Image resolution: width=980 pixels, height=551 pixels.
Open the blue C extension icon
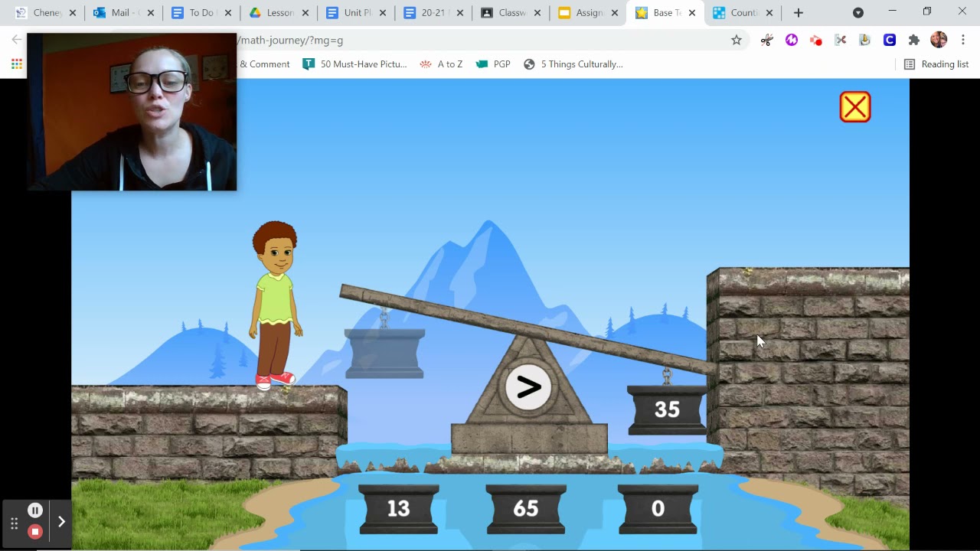tap(890, 40)
